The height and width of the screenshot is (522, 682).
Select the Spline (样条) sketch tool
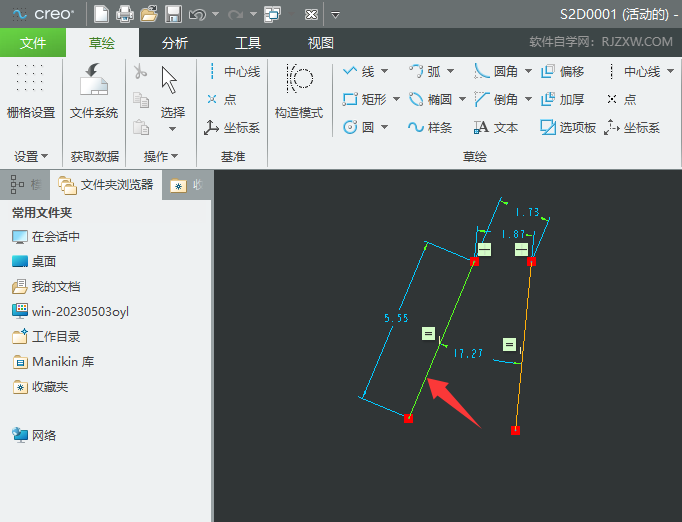pos(430,127)
